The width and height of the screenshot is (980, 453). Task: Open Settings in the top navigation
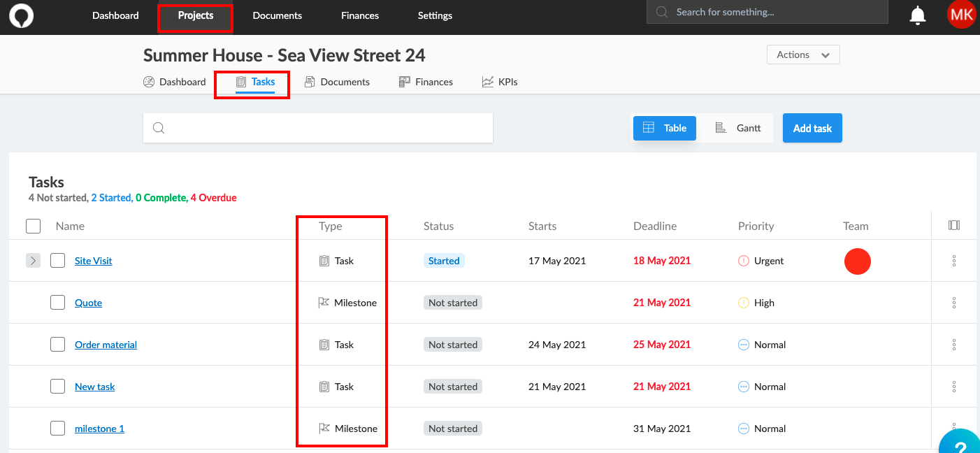coord(435,15)
